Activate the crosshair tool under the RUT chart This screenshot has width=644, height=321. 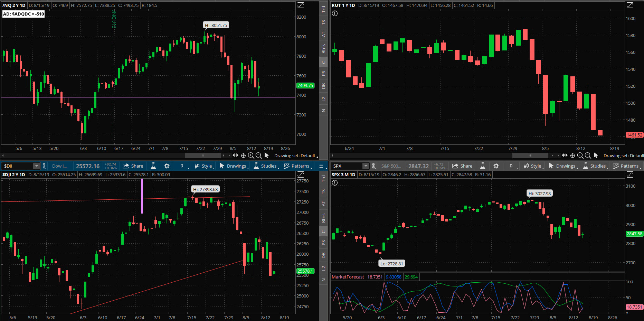coord(572,155)
